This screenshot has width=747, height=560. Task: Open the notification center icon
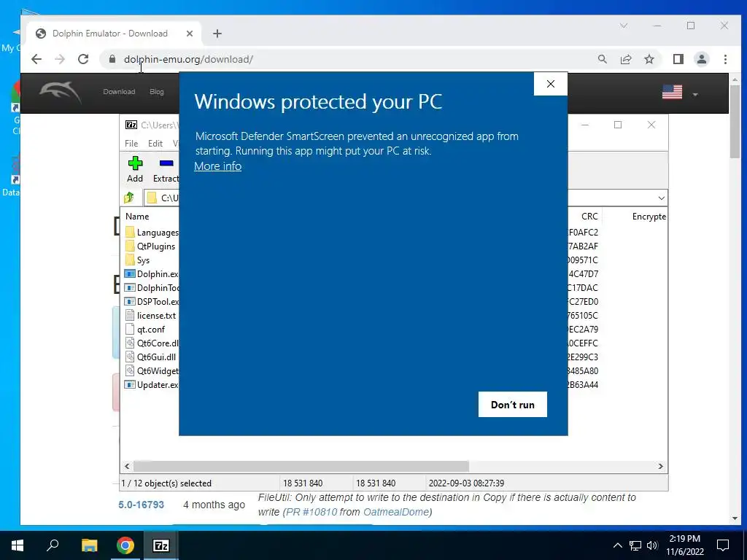click(x=723, y=545)
